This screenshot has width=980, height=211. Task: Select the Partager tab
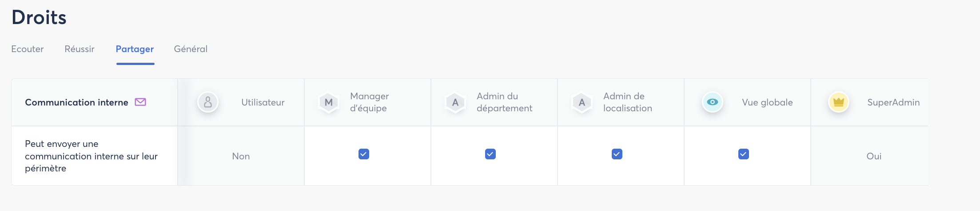point(135,49)
